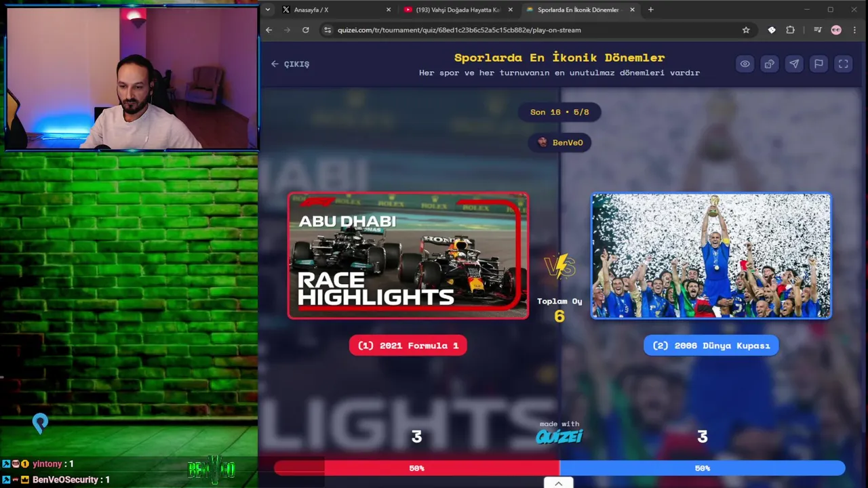Select the Sporlarda En İkonik Dönemler tab
The height and width of the screenshot is (488, 868).
point(579,9)
